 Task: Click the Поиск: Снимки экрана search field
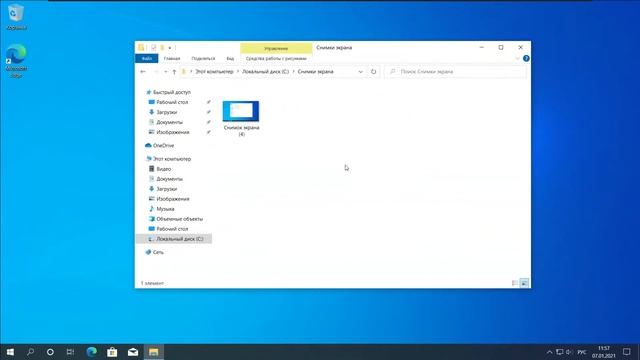(x=455, y=71)
